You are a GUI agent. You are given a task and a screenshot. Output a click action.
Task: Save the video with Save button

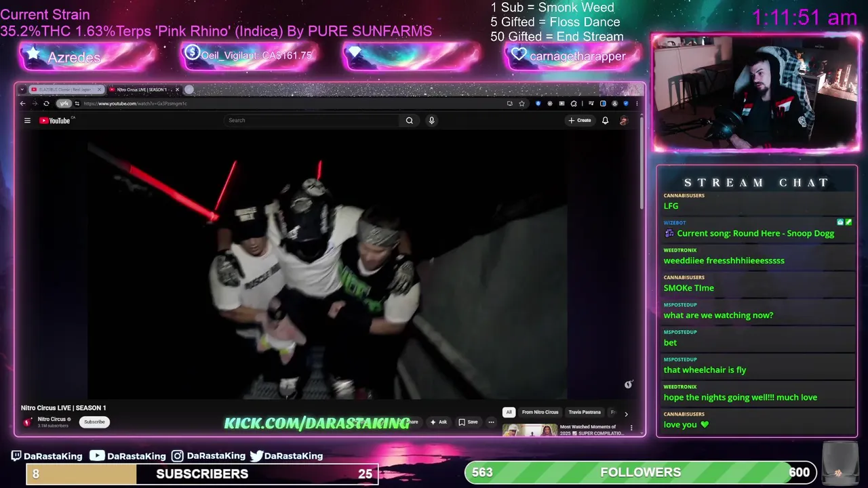click(x=468, y=422)
